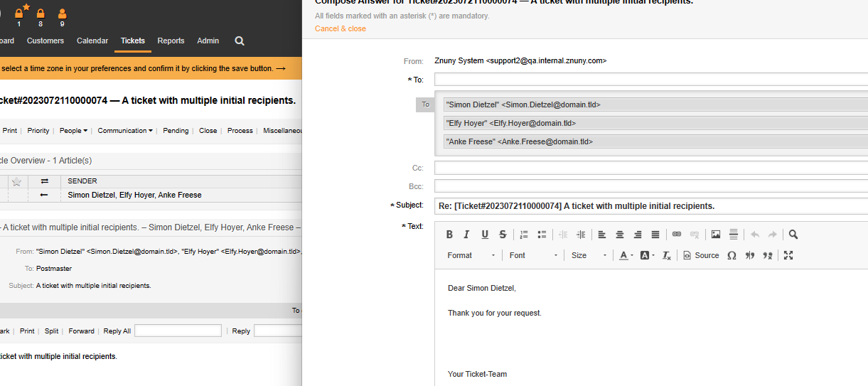
Task: Insert a numbered list
Action: tap(524, 235)
